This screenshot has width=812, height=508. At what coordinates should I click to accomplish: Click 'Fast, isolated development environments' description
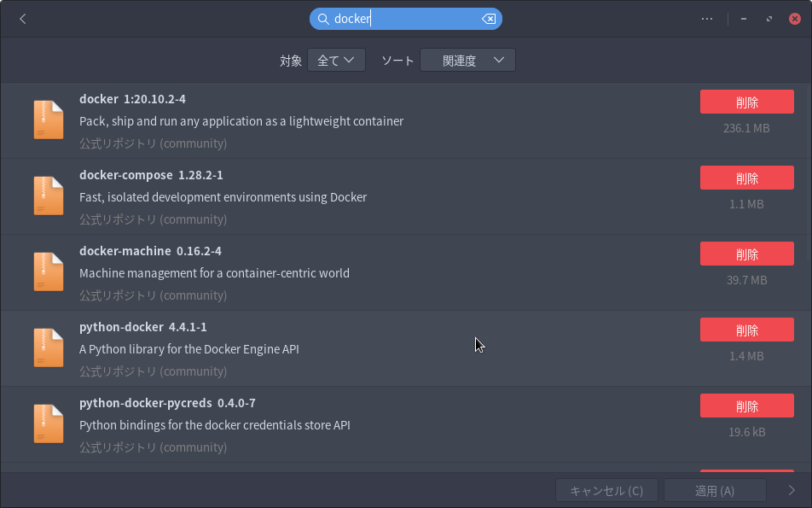(223, 197)
